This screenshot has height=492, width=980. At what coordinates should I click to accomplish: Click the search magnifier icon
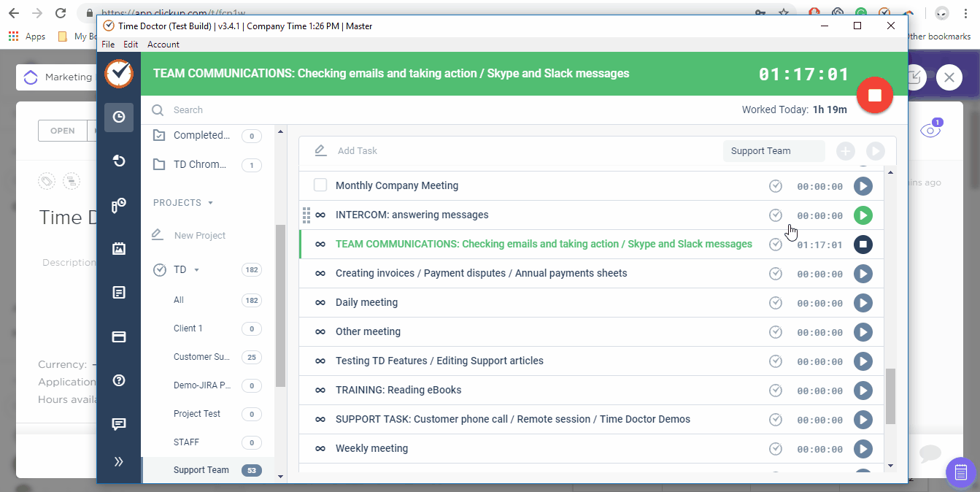coord(157,110)
